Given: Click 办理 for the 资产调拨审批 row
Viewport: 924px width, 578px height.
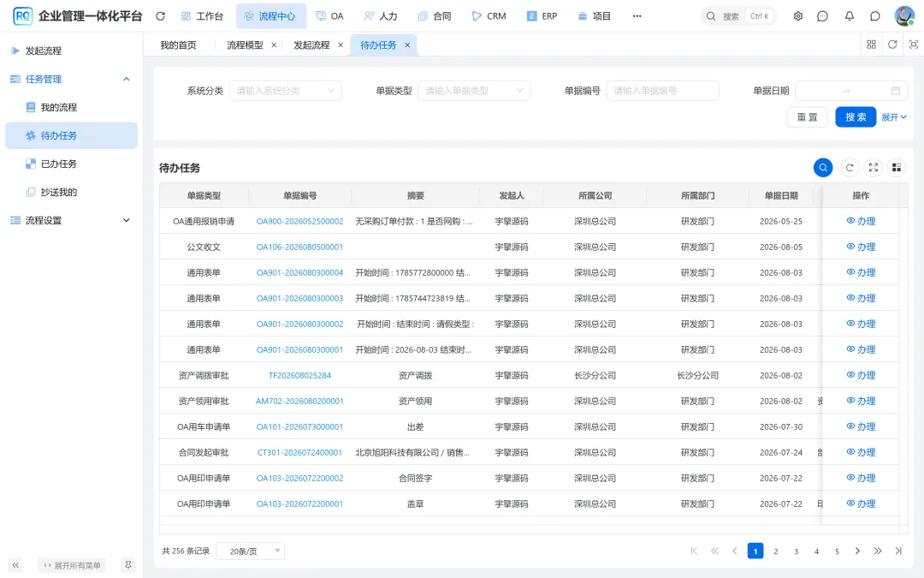Looking at the screenshot, I should coord(861,375).
